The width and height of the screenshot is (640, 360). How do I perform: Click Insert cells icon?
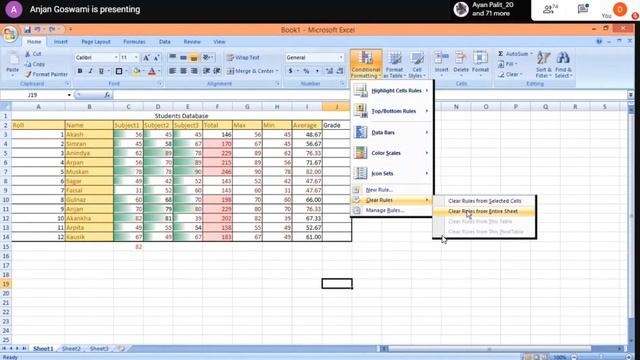441,58
